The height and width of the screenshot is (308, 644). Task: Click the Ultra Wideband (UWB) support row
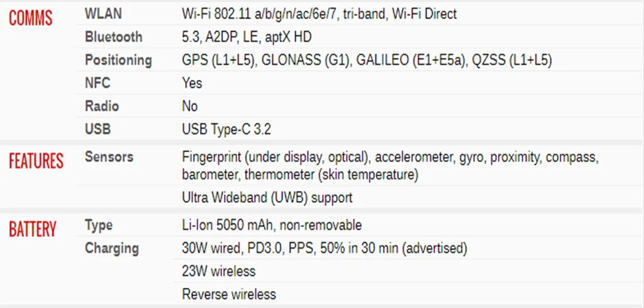point(267,198)
